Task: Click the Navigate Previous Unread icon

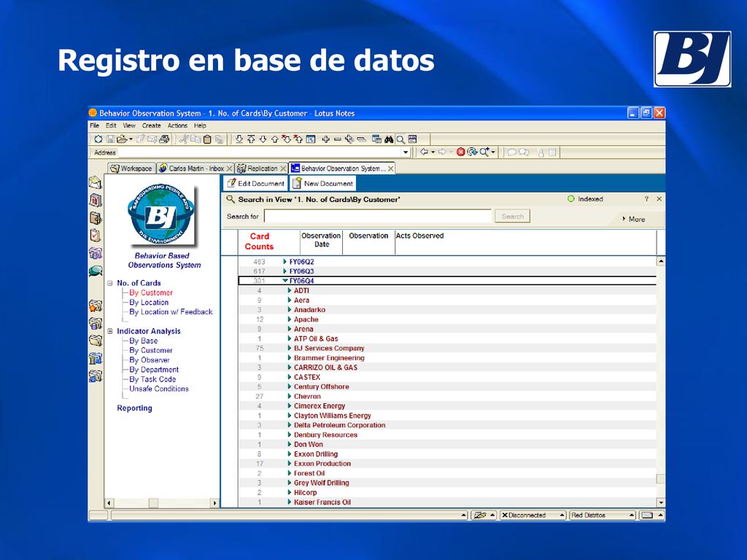Action: [x=298, y=139]
